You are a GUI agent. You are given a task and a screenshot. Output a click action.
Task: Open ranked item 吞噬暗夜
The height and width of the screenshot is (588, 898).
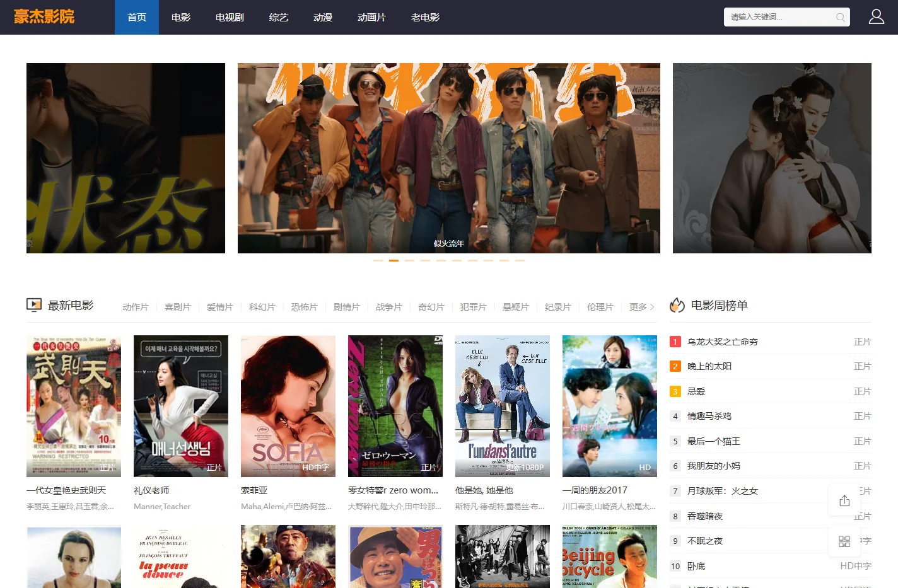[705, 516]
